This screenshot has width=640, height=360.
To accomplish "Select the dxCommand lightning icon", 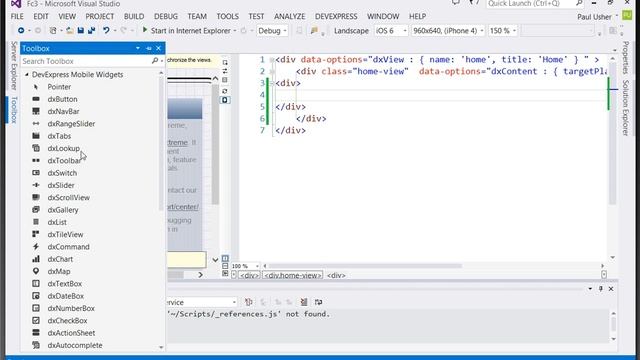I will (36, 247).
